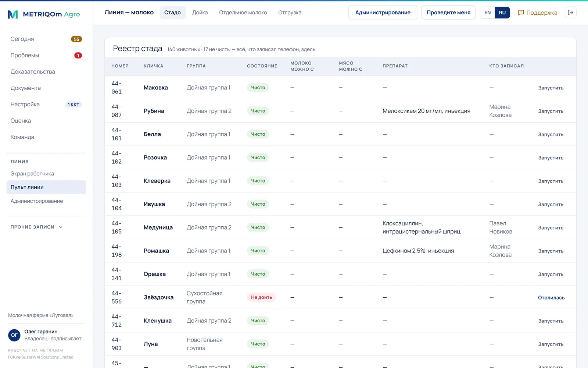Click cow name Клеверка

pyautogui.click(x=157, y=181)
